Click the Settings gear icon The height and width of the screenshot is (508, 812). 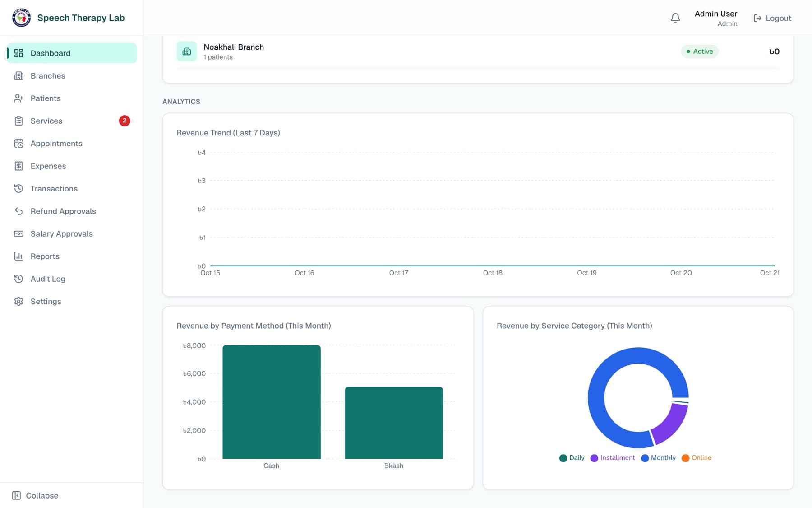[18, 302]
